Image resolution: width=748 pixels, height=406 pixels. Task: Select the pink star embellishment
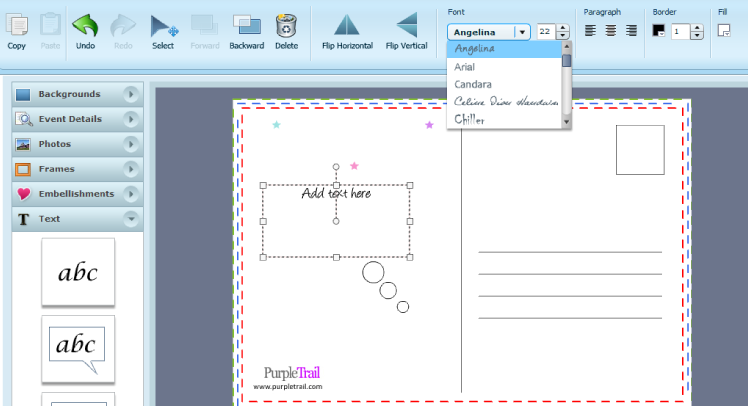click(x=354, y=166)
